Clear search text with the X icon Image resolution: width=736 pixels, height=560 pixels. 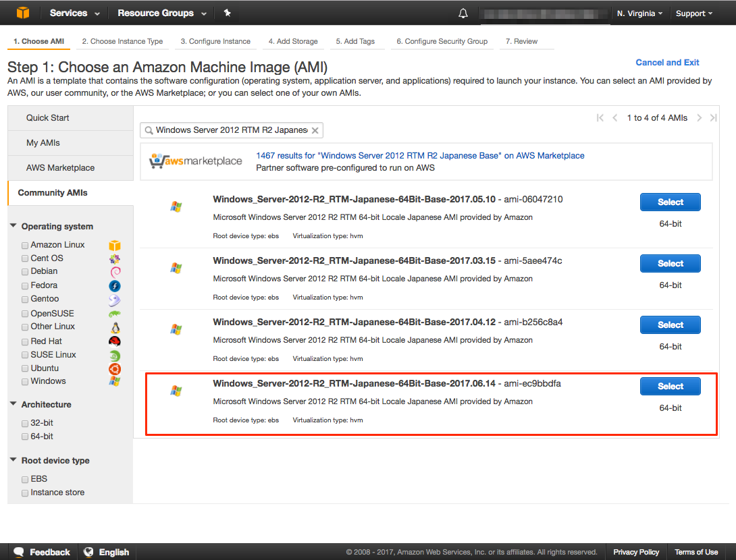tap(315, 130)
